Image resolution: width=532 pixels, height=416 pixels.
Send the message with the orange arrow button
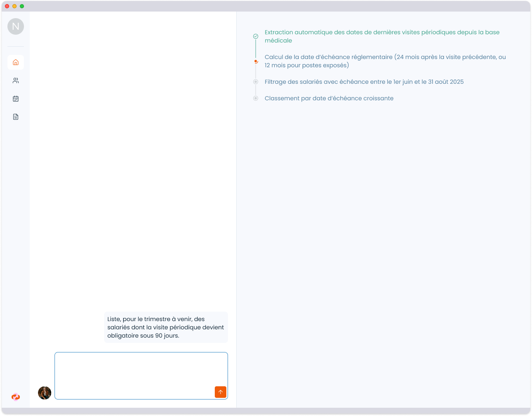[x=221, y=392]
